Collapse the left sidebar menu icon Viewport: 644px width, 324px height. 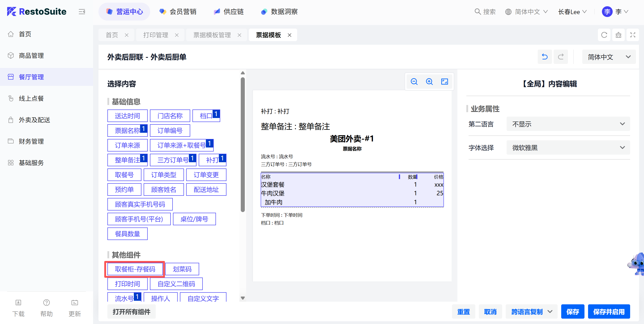pos(82,12)
